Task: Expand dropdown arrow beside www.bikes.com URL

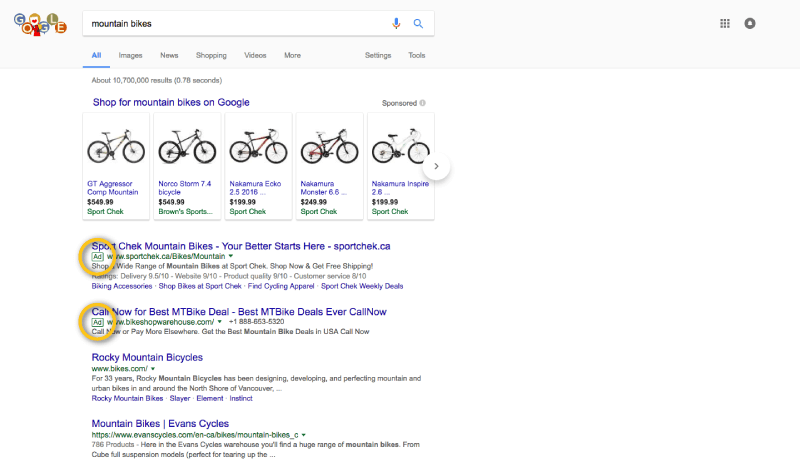Action: [x=153, y=368]
